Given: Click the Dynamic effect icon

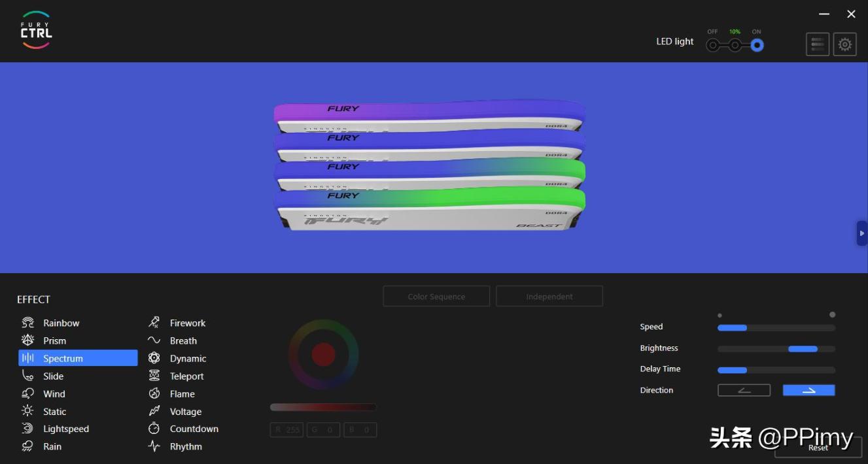Looking at the screenshot, I should tap(154, 358).
